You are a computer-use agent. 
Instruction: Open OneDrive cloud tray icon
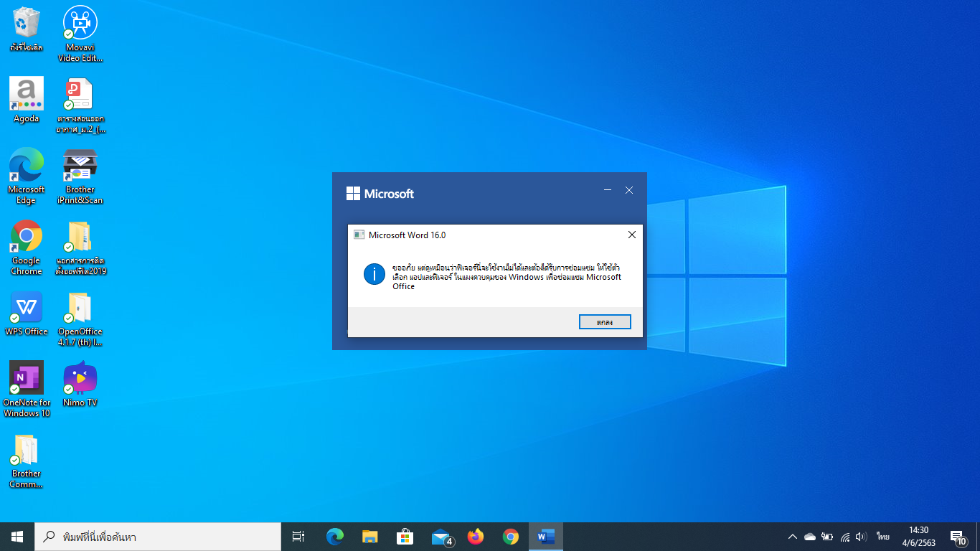point(810,537)
